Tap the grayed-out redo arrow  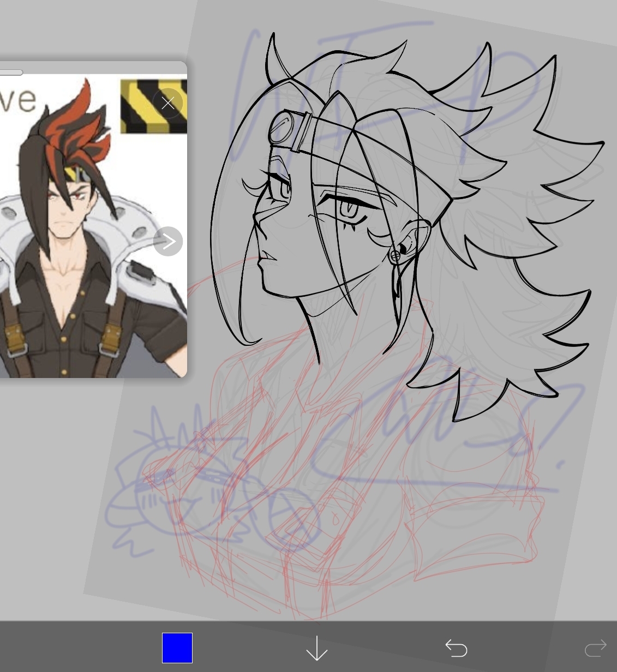pyautogui.click(x=596, y=648)
